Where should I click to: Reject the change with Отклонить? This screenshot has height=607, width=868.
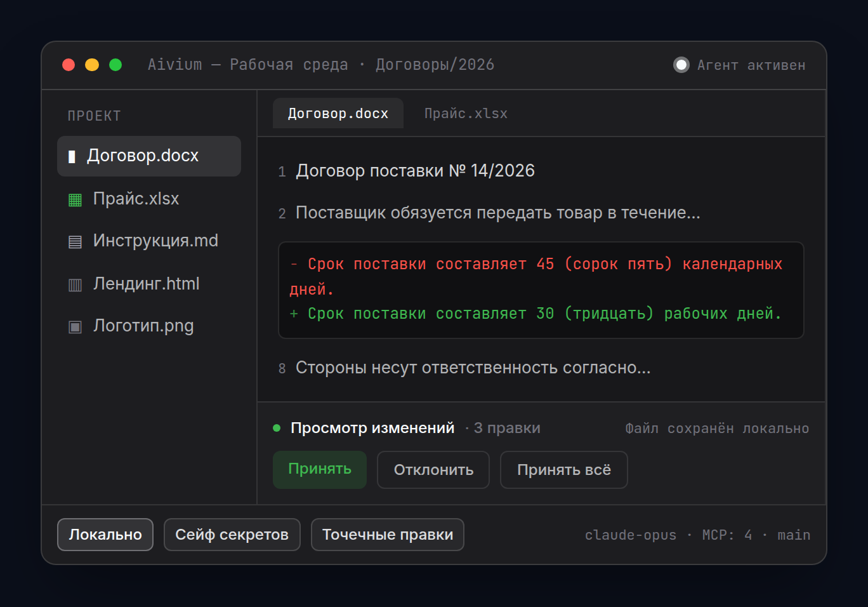point(433,470)
